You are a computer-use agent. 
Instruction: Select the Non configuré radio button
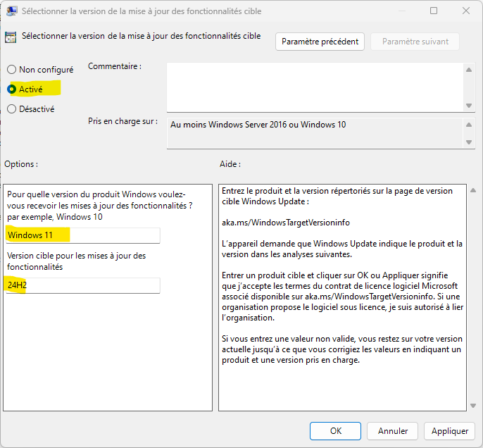tap(12, 70)
